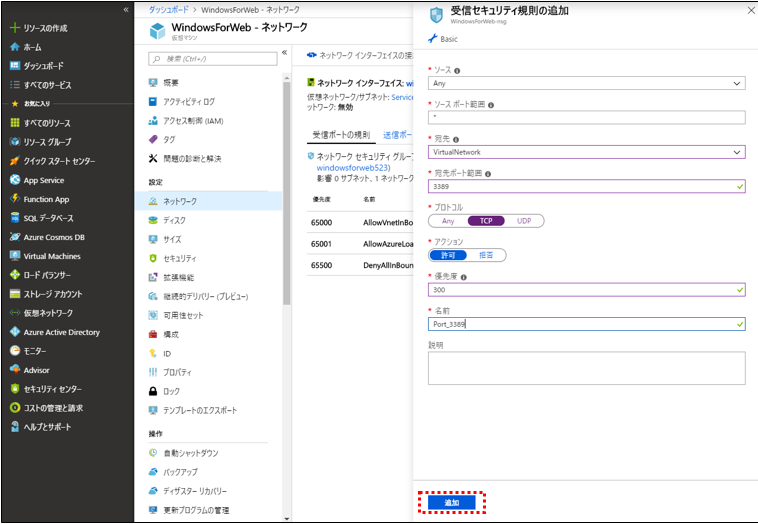Click the Function App lightning icon
Screen dimensions: 758x524
click(15, 199)
